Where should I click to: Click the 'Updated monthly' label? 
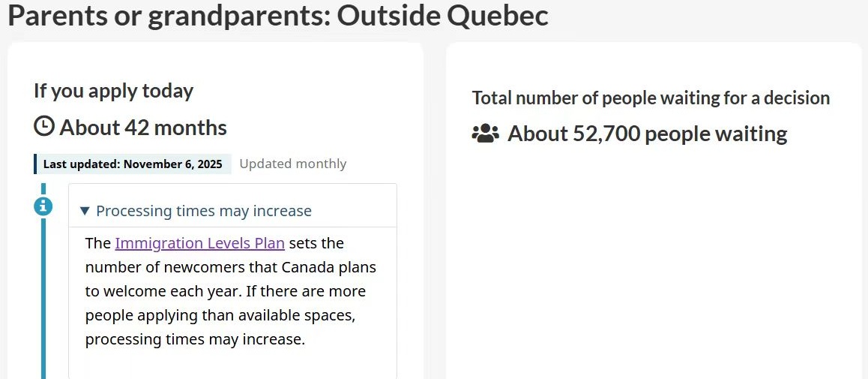(x=293, y=164)
